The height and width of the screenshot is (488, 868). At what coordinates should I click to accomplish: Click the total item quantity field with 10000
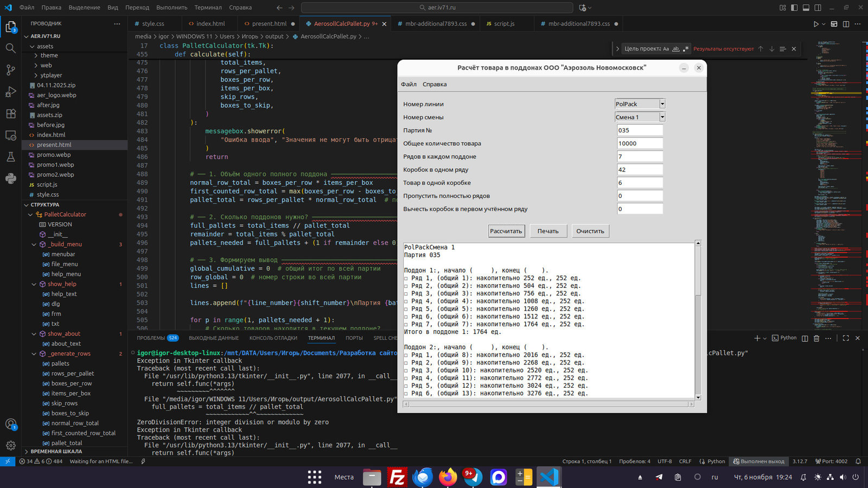click(639, 144)
